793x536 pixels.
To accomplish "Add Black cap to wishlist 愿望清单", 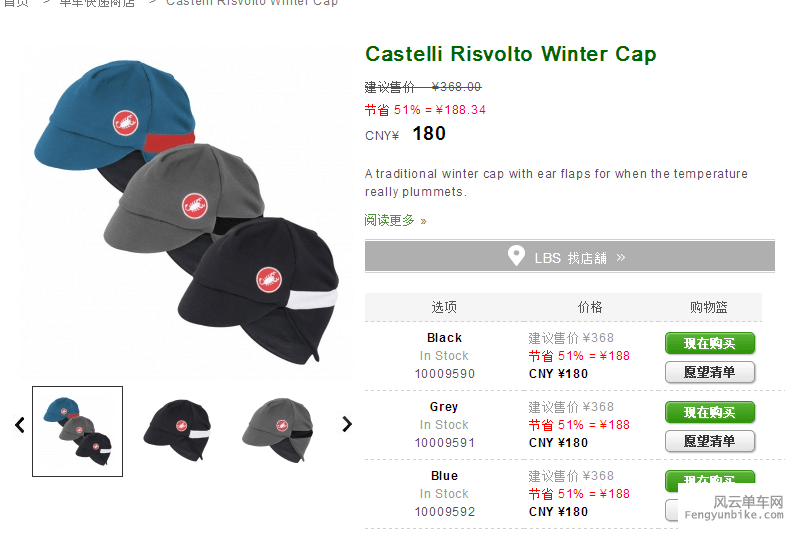I will (710, 372).
